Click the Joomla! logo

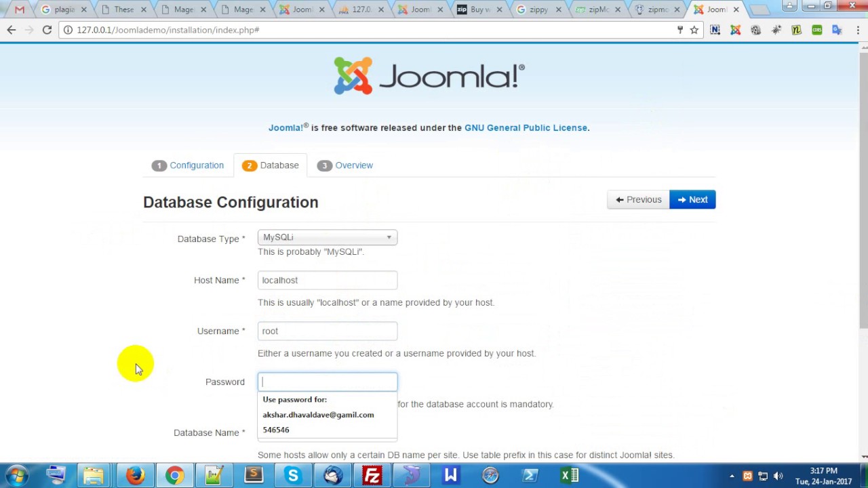429,76
